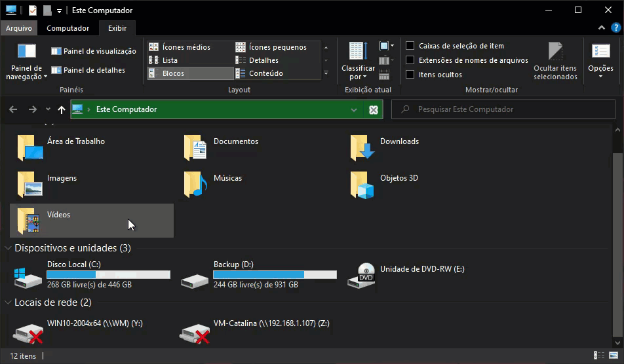The image size is (624, 364).
Task: Go back with the left arrow
Action: pyautogui.click(x=13, y=109)
